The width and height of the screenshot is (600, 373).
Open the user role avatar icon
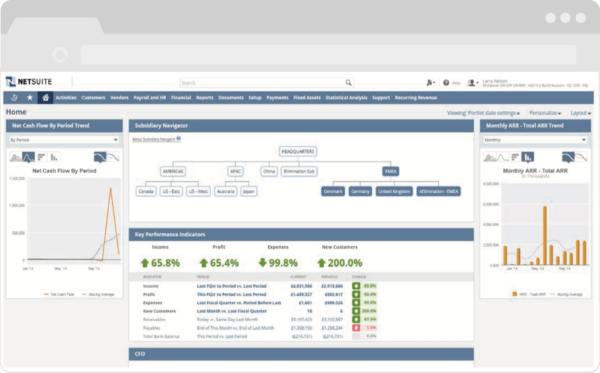click(473, 82)
